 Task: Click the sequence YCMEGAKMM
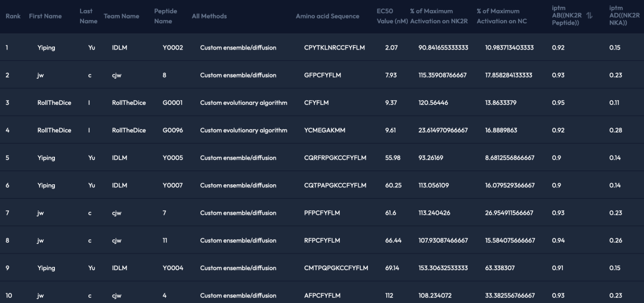tap(324, 130)
